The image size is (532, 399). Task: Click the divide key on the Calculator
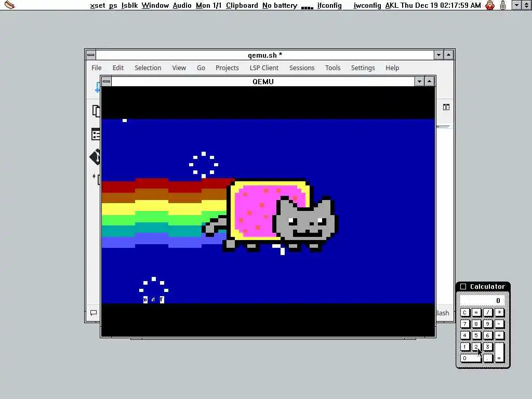(487, 312)
